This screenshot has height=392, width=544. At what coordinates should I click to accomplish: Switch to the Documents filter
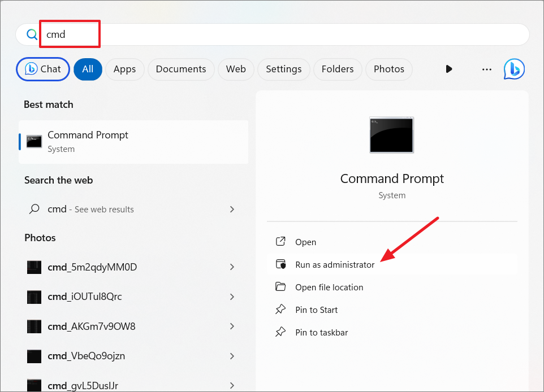181,69
